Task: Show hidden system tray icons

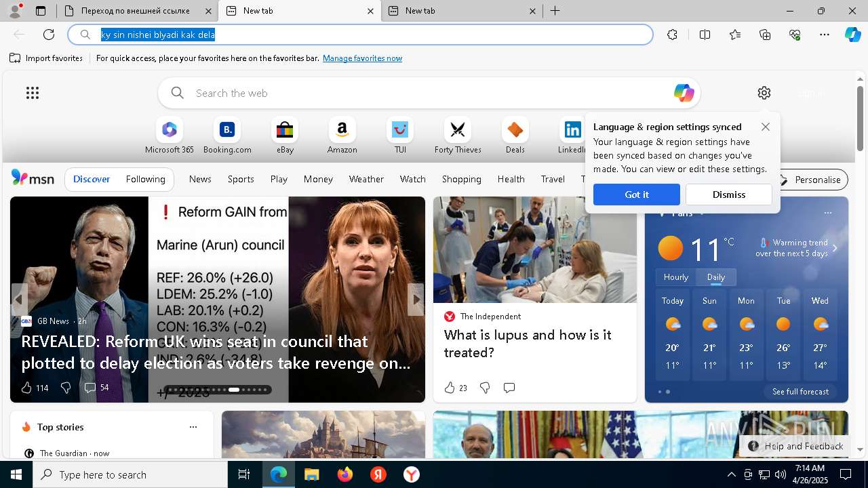Action: click(731, 474)
